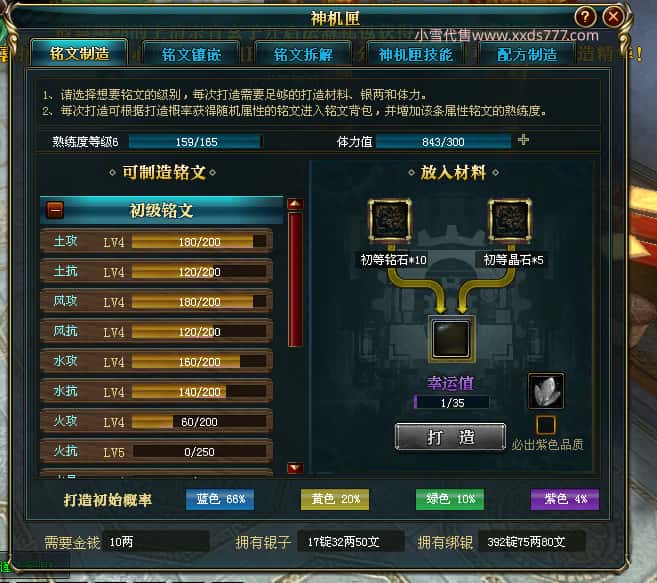Click the red inscription list scrollbar

pyautogui.click(x=295, y=279)
